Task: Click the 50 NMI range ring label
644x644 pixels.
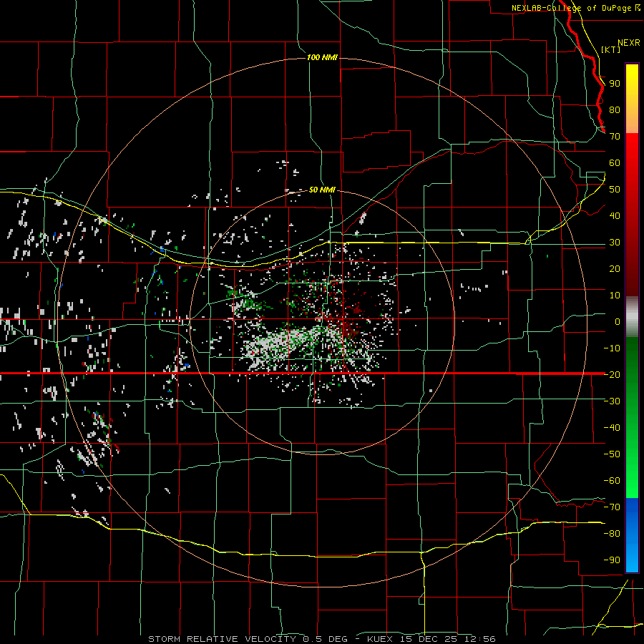Action: tap(322, 190)
